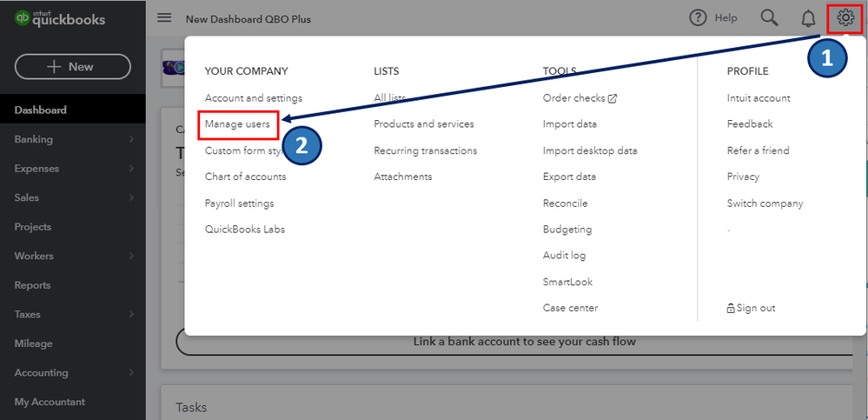Click the Search magnifier icon
The width and height of the screenshot is (868, 420).
[770, 18]
